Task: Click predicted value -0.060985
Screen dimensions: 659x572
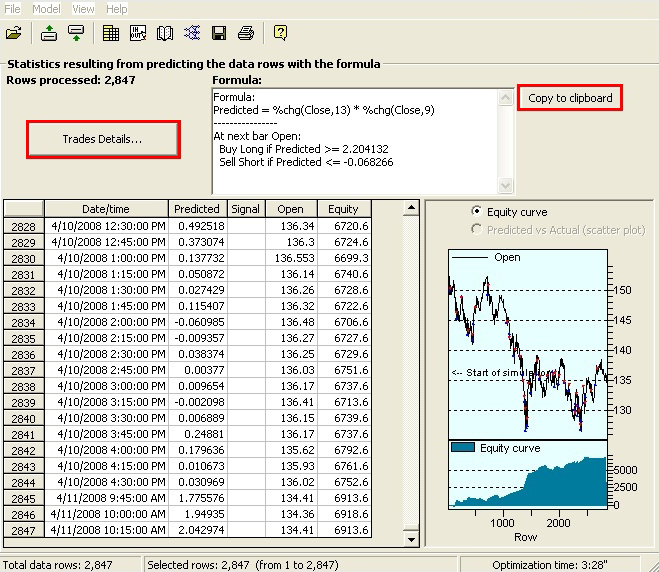Action: click(198, 322)
